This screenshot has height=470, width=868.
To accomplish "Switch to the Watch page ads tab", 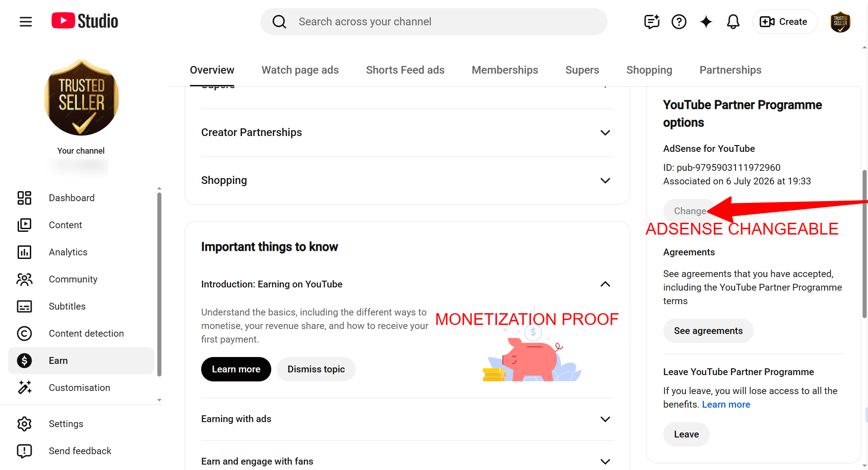I will coord(300,70).
